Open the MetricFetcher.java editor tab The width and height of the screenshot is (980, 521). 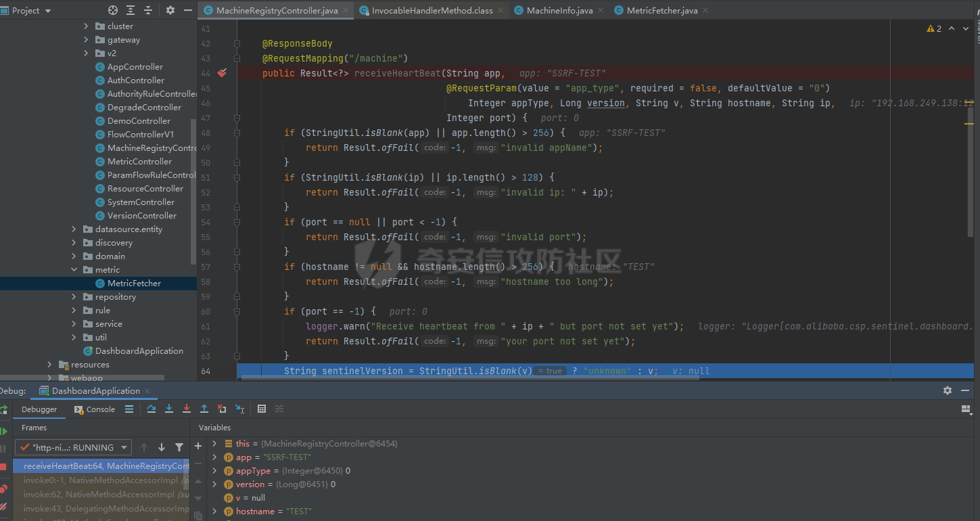point(662,11)
